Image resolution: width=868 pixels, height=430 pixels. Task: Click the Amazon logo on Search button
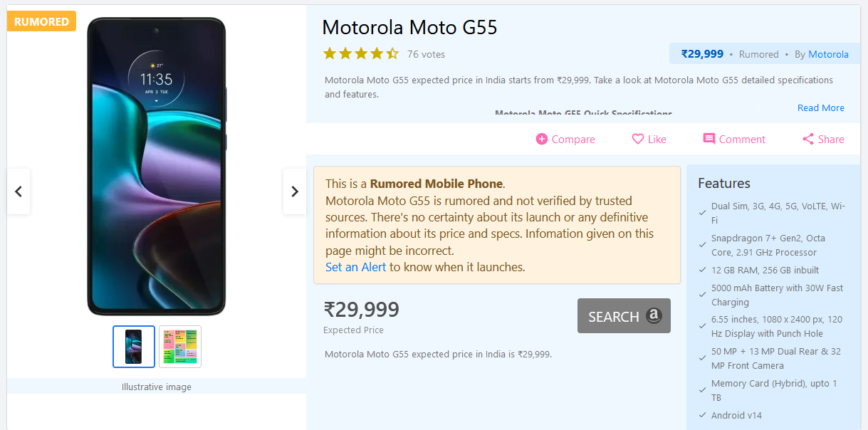(654, 316)
